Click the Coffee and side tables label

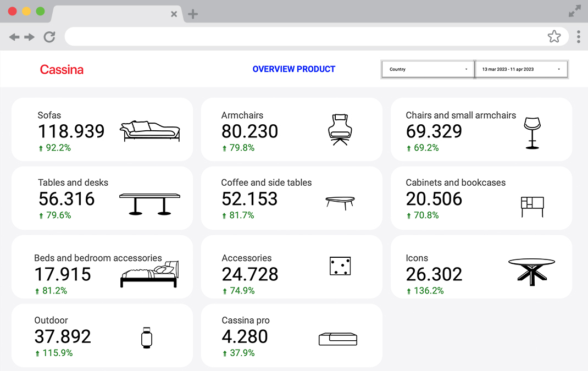pyautogui.click(x=267, y=182)
